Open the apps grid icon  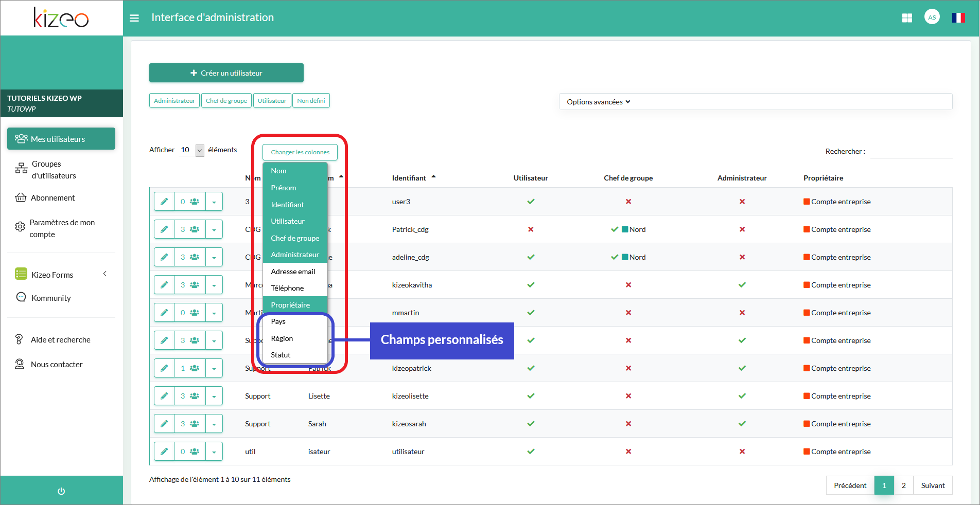907,18
